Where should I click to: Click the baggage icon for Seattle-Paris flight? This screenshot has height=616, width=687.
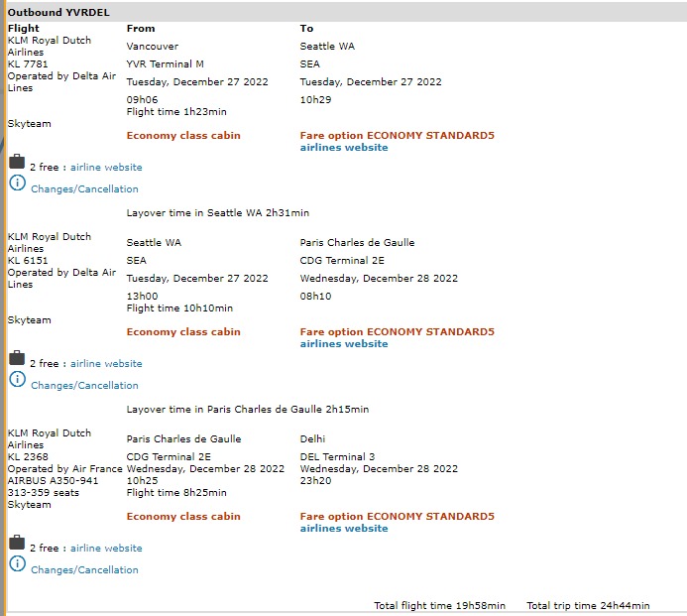tap(17, 358)
